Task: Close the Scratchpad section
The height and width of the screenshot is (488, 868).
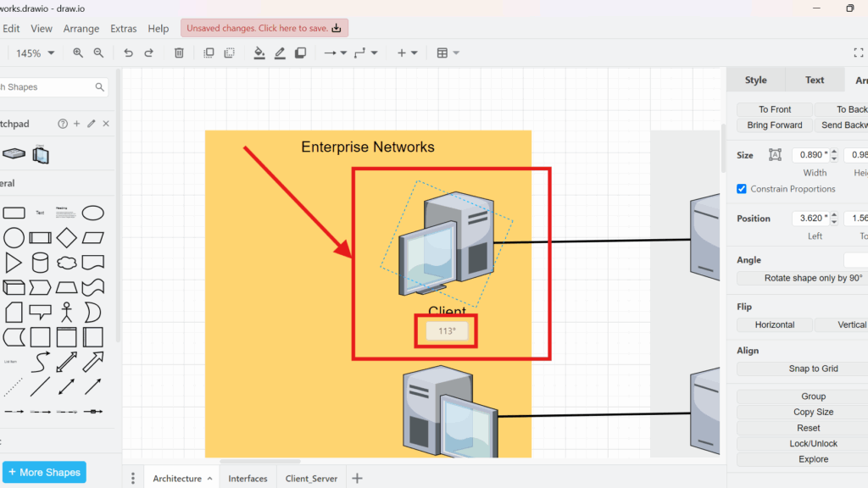Action: (106, 124)
